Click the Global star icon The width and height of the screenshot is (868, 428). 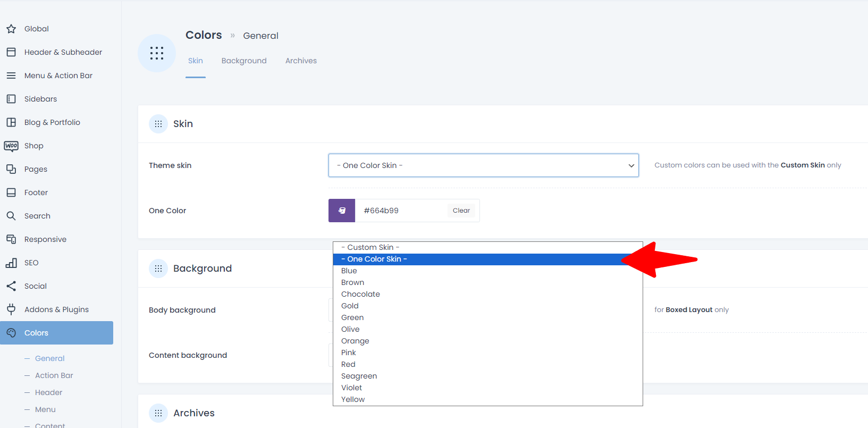click(x=11, y=29)
